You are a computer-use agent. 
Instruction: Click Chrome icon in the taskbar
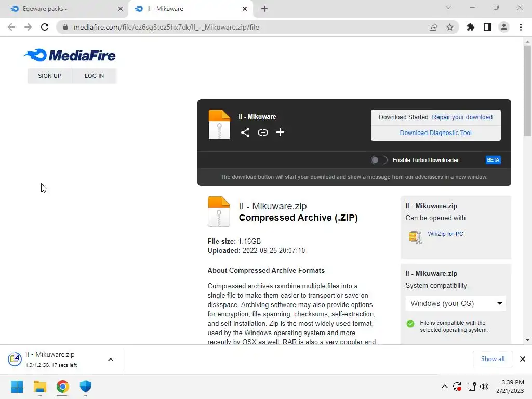(x=63, y=387)
